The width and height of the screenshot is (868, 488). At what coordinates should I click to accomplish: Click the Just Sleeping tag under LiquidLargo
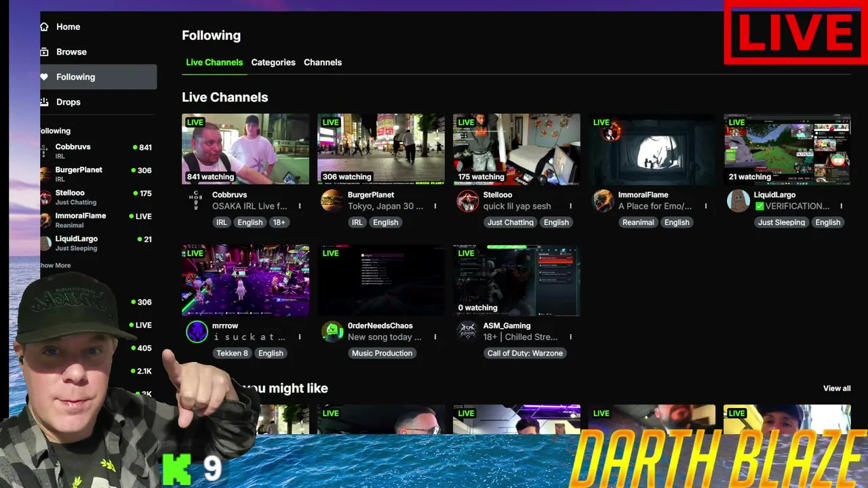coord(781,222)
